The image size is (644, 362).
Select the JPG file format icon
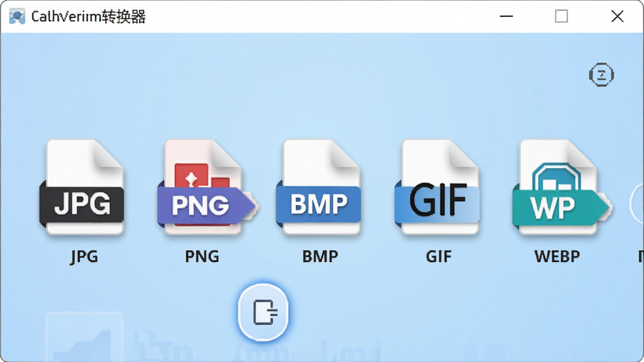[x=82, y=187]
